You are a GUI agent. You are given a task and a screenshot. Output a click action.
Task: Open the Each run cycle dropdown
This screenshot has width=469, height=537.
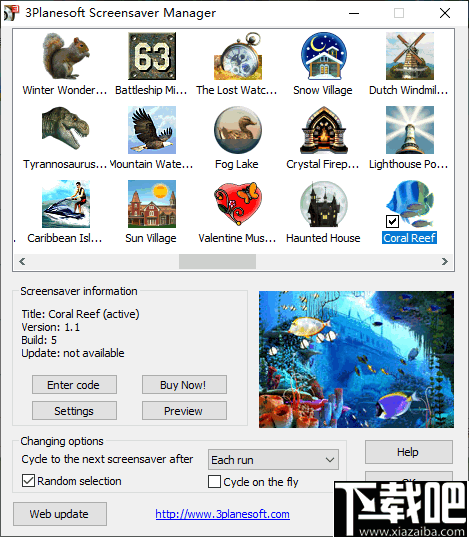[x=273, y=460]
